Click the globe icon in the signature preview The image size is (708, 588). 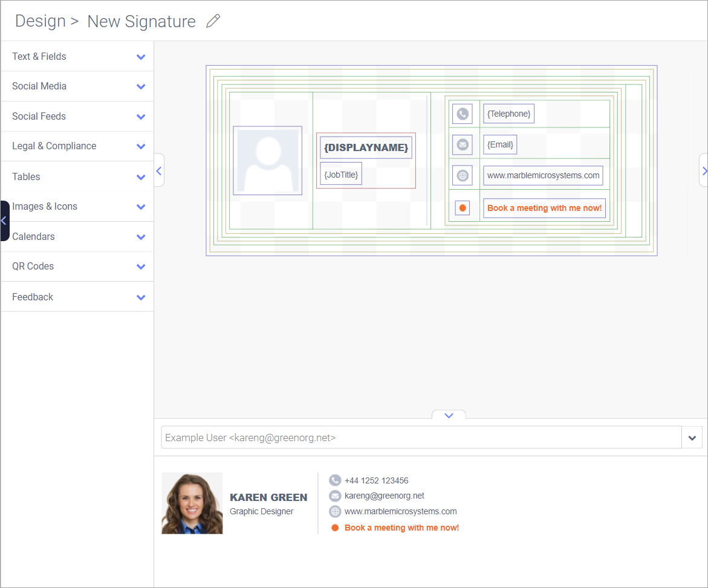(x=335, y=511)
